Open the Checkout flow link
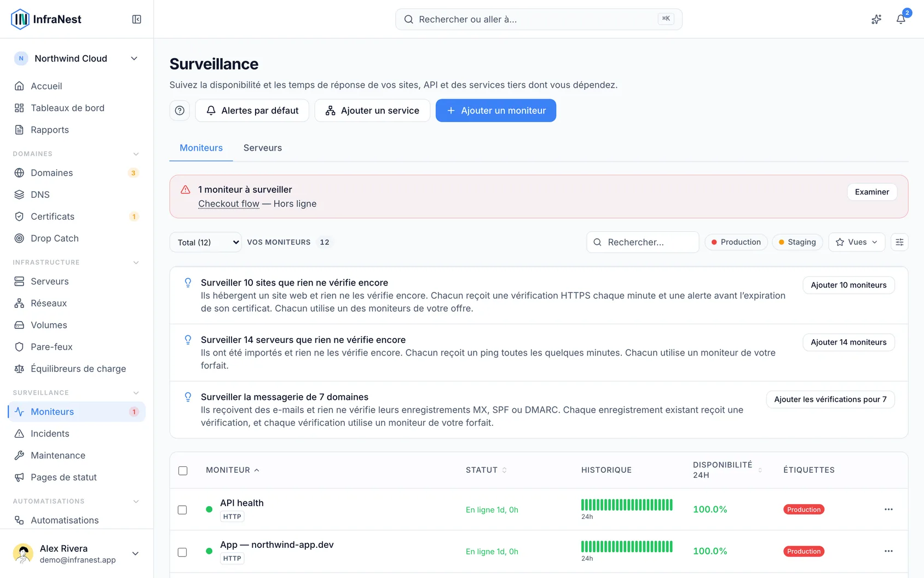Image resolution: width=924 pixels, height=578 pixels. point(229,204)
